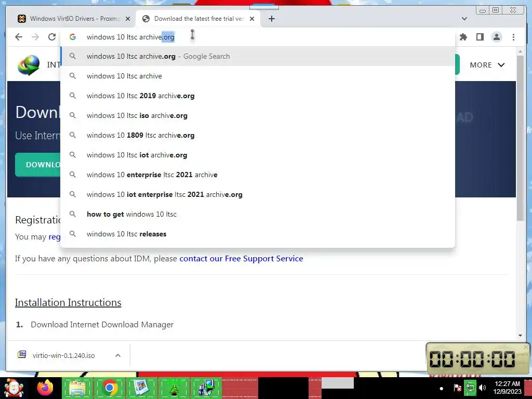Open contact our Free Support Service link
This screenshot has width=532, height=399.
[x=241, y=259]
